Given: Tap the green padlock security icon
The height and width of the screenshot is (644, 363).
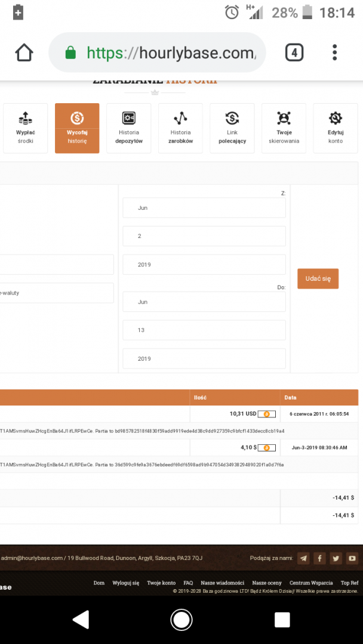Looking at the screenshot, I should [x=70, y=52].
